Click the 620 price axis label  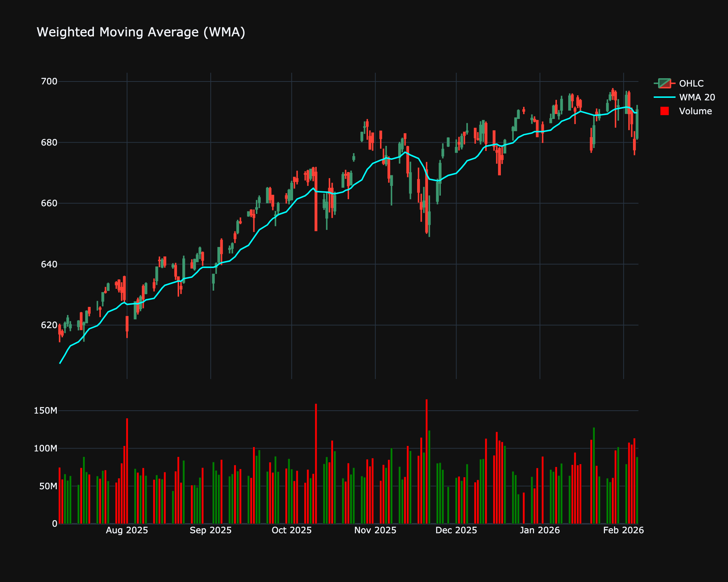coord(50,325)
